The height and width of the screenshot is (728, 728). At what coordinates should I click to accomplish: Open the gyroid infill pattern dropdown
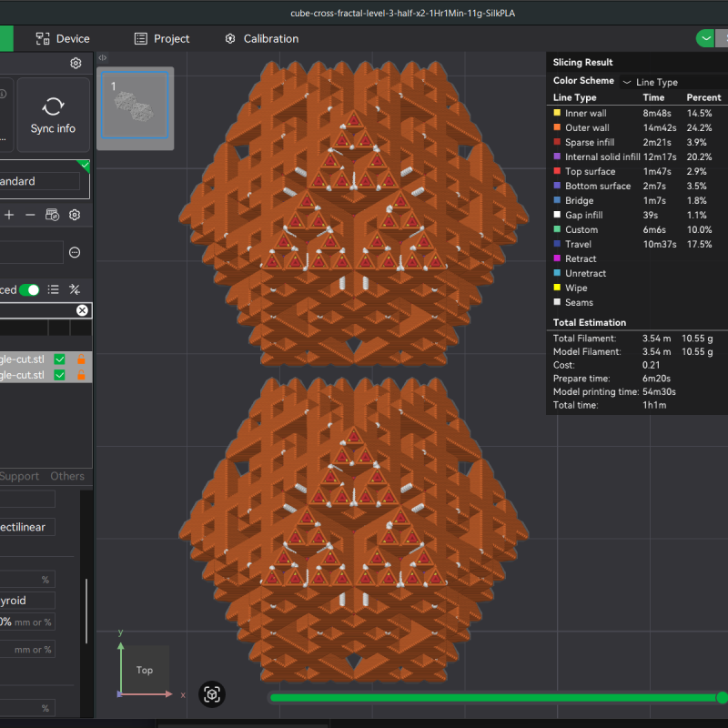[27, 600]
